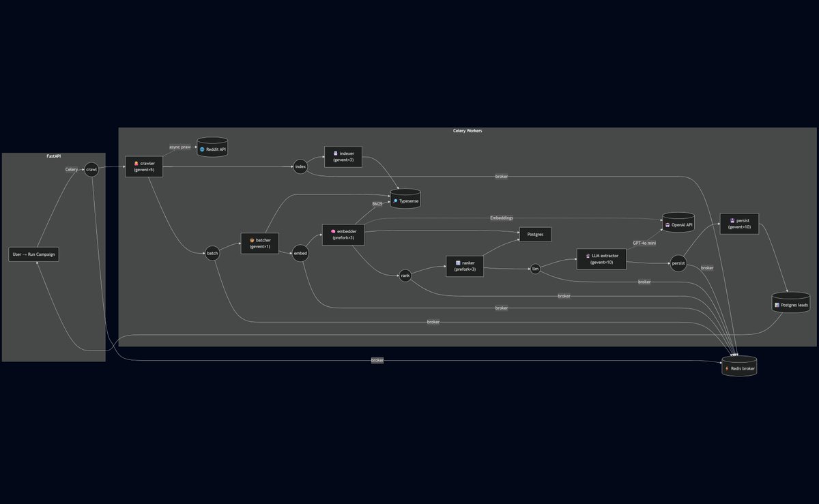Click the chart icon beside Postgres leads
This screenshot has width=819, height=504.
tap(777, 305)
